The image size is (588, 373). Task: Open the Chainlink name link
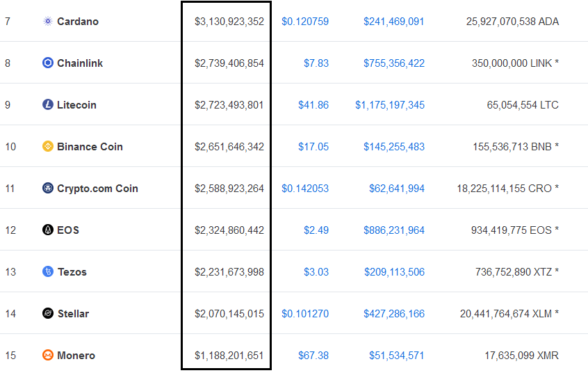(x=80, y=63)
